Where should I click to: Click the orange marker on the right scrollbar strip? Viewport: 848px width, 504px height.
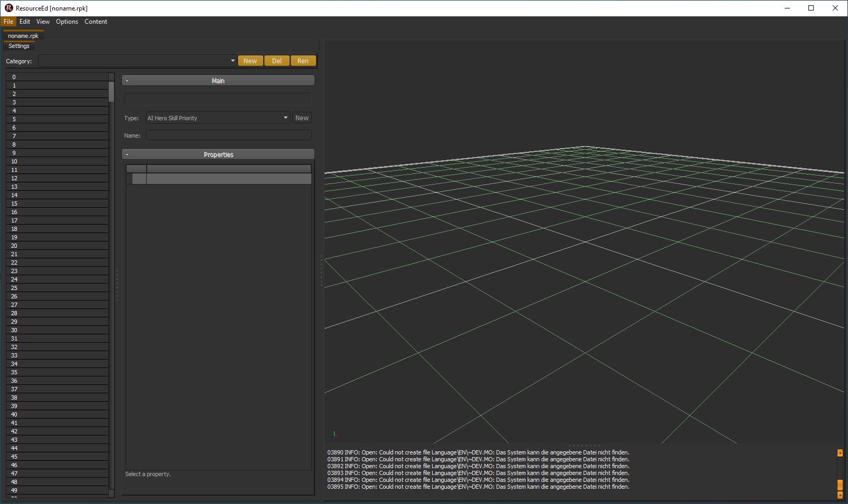pyautogui.click(x=840, y=484)
